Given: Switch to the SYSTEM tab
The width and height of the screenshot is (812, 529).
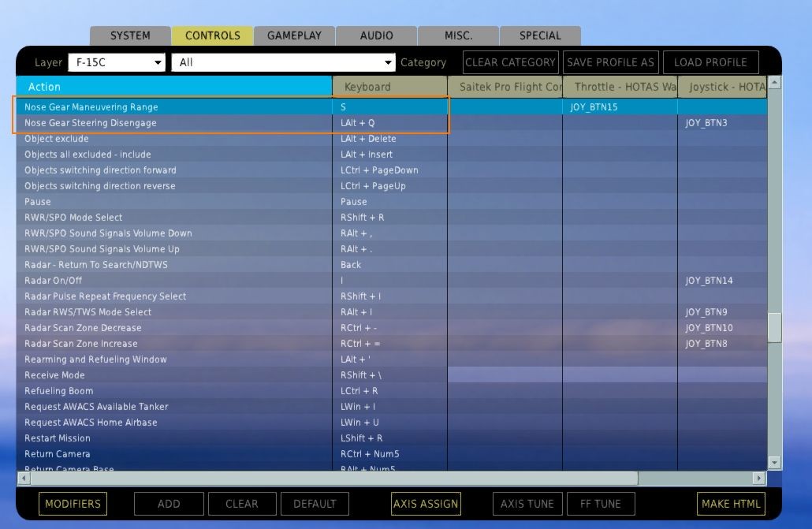Looking at the screenshot, I should (x=130, y=35).
